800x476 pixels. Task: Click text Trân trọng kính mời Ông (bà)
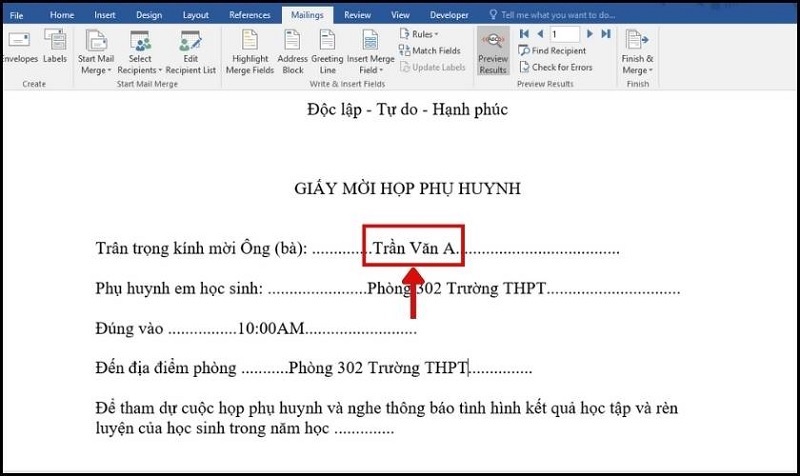202,248
